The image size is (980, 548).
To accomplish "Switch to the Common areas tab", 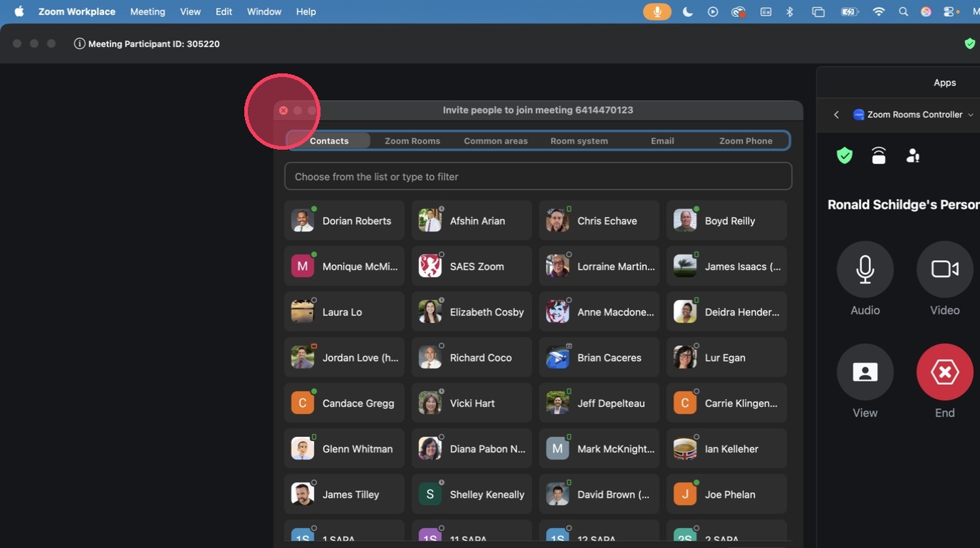I will (496, 140).
